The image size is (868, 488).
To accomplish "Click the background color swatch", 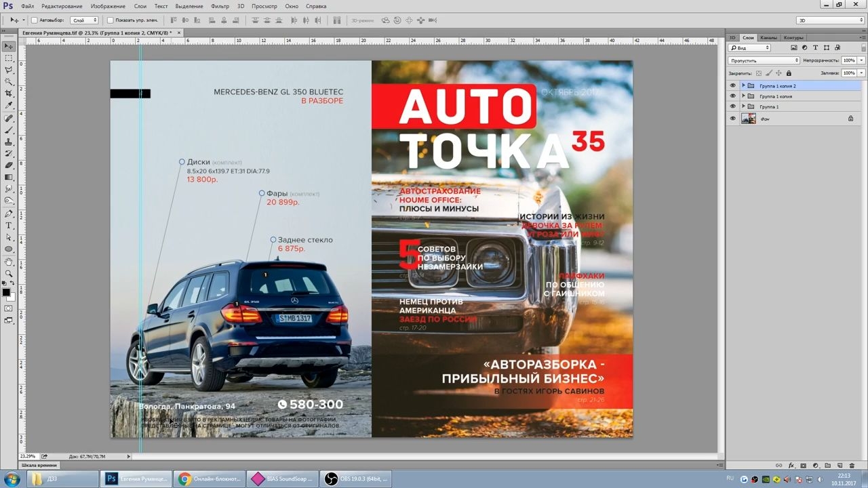I will pyautogui.click(x=11, y=297).
